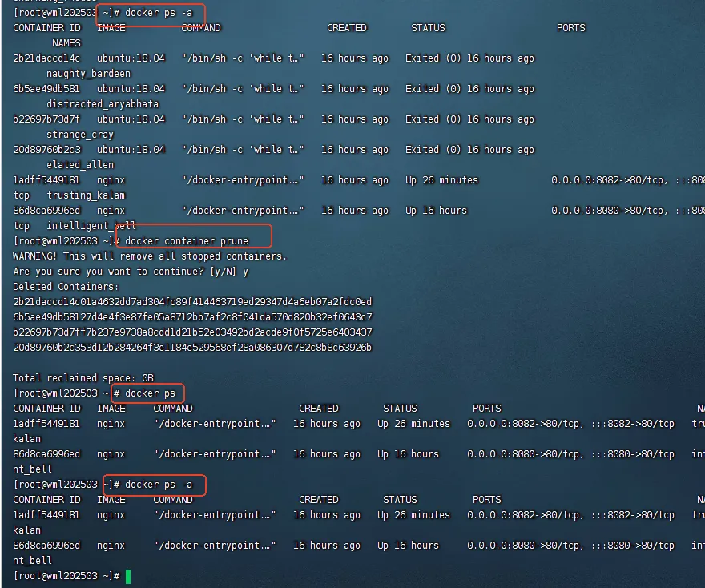
Task: Click the 'docker container prune' command text
Action: [x=187, y=241]
